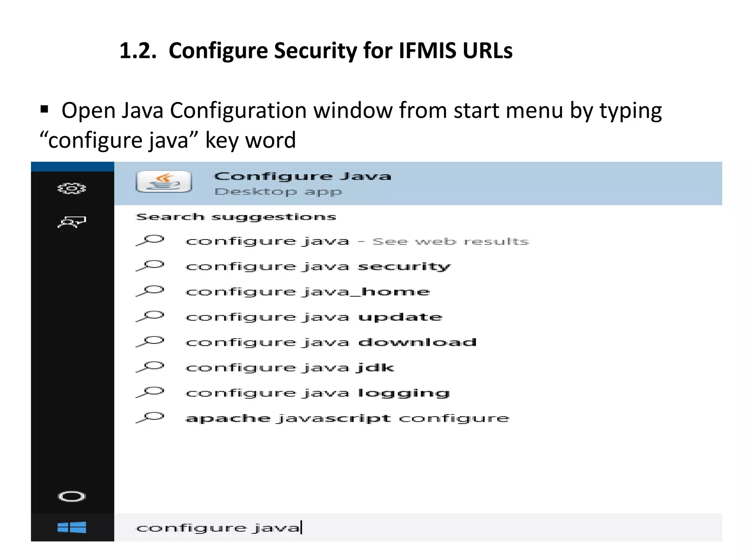
Task: Select the "configure java_home" suggestion
Action: (308, 292)
